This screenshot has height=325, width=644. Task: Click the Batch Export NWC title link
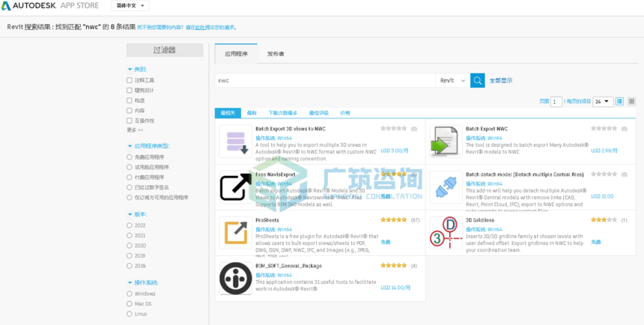click(x=486, y=129)
